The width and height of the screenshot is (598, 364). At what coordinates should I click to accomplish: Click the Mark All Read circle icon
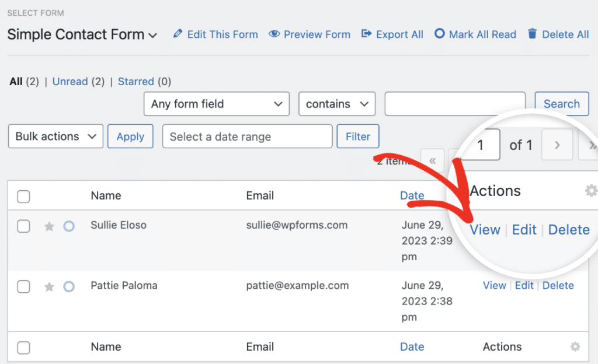click(439, 34)
